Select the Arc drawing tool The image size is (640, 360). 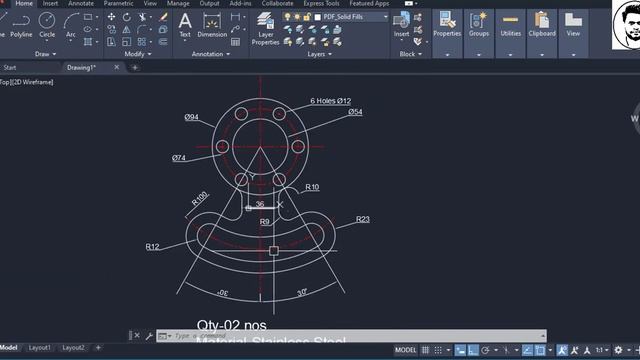pyautogui.click(x=71, y=25)
